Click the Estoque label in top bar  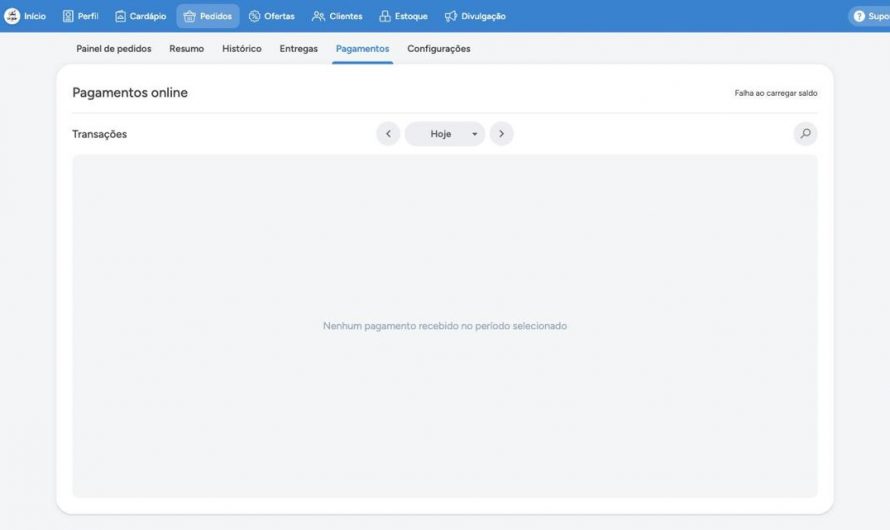pos(411,16)
